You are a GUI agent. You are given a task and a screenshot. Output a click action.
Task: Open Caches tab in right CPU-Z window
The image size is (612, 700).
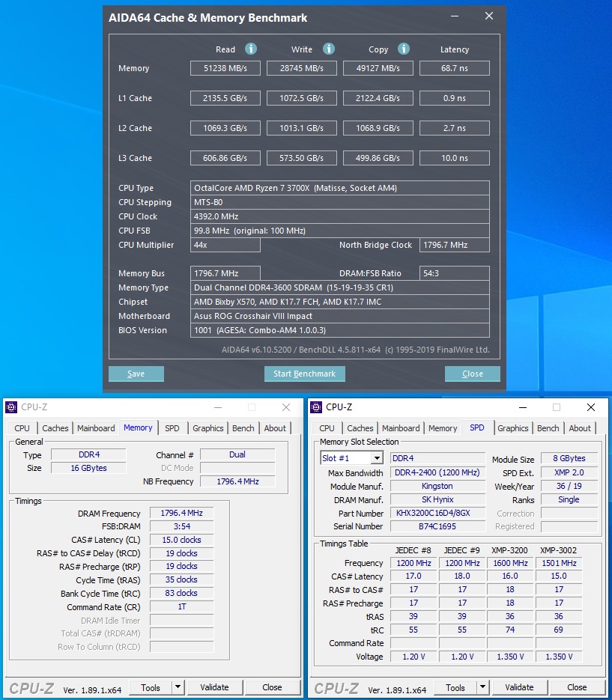360,428
